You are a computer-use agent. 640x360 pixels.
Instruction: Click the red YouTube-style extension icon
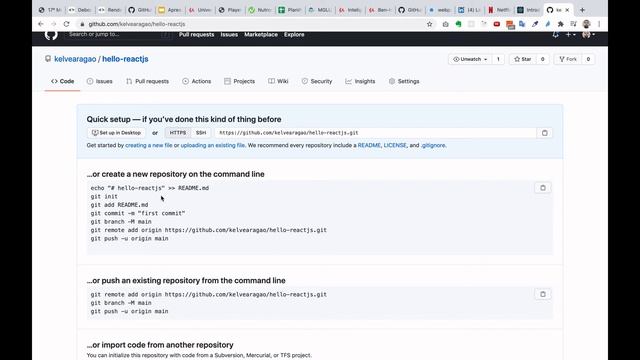coord(497,24)
